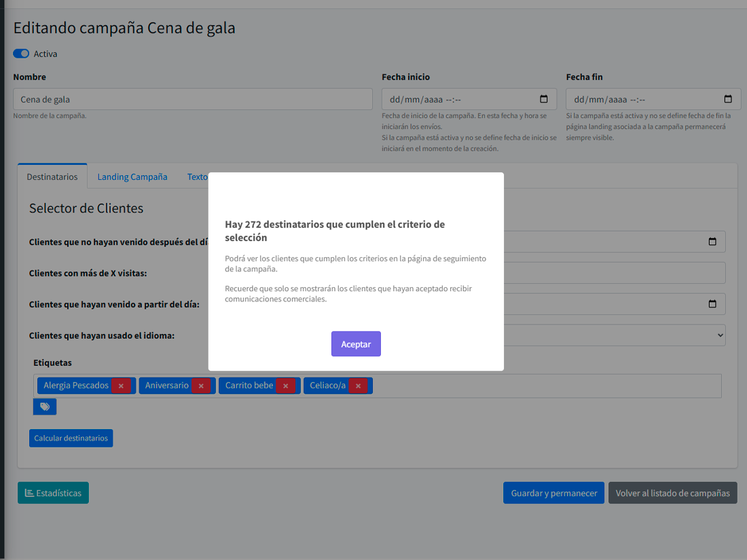
Task: Remove the Aniversario tag
Action: (201, 386)
